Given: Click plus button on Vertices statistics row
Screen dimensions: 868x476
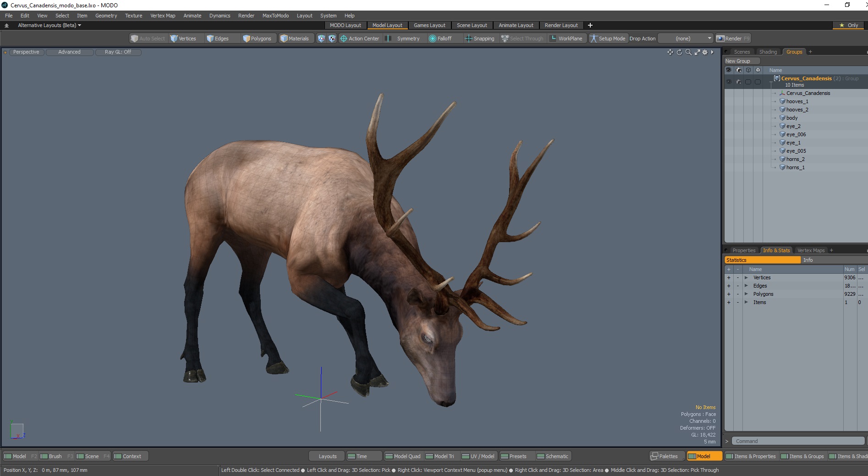Looking at the screenshot, I should tap(729, 277).
